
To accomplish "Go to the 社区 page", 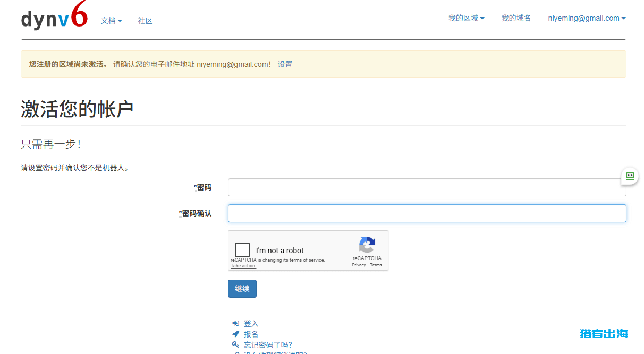I will [x=145, y=21].
